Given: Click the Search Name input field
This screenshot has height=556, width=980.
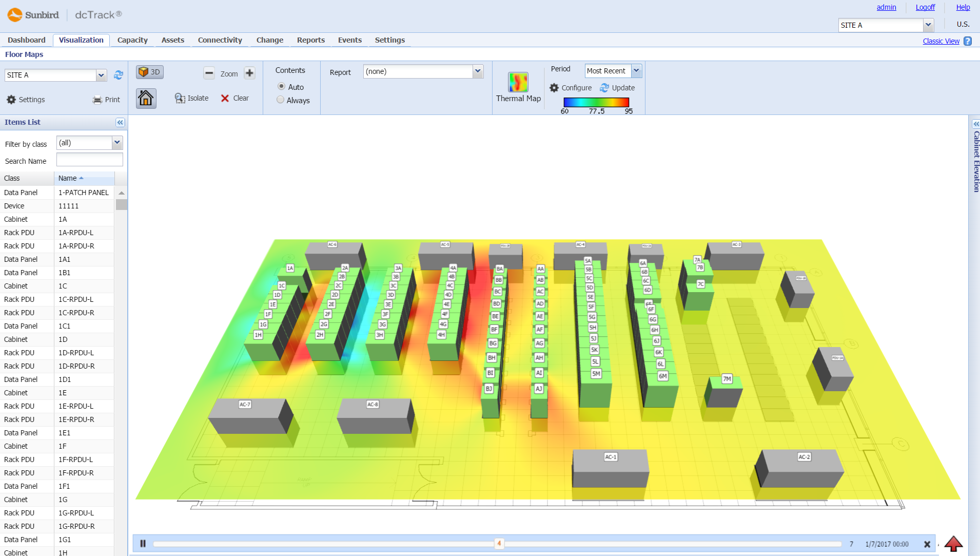Looking at the screenshot, I should 89,160.
